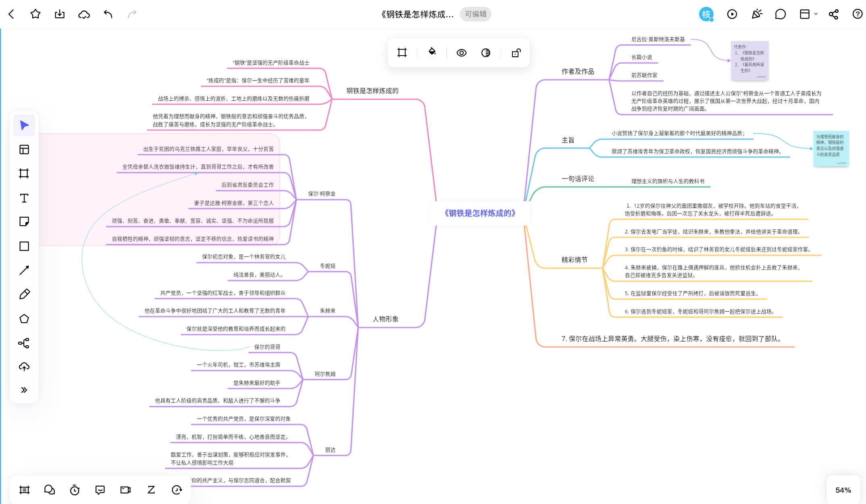Select the 主旨 branch node
This screenshot has height=504, width=866.
(568, 140)
